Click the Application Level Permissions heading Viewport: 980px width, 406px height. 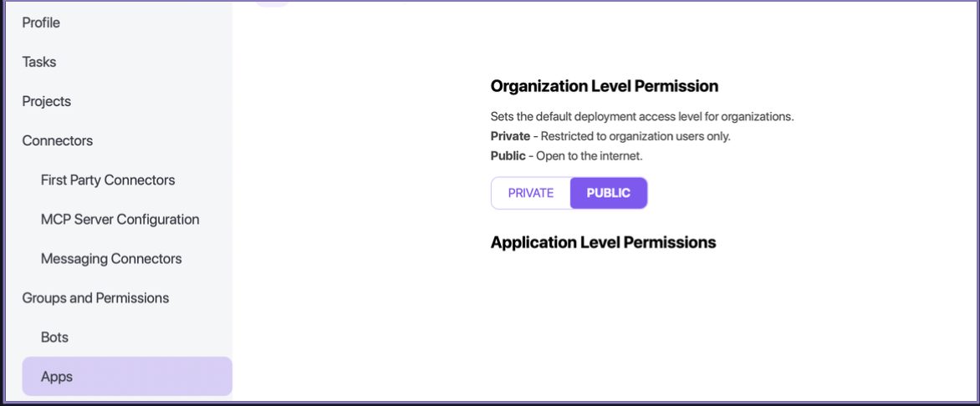[x=603, y=242]
